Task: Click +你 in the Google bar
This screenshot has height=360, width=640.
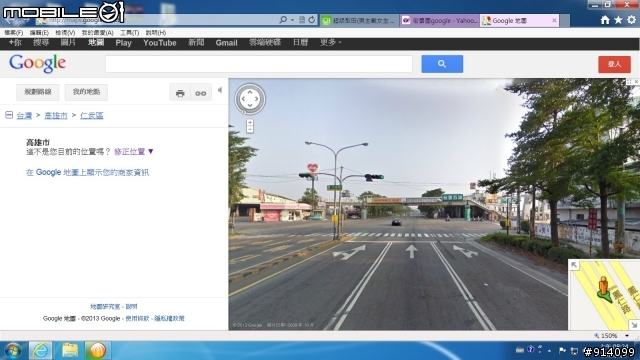Action: (15, 42)
